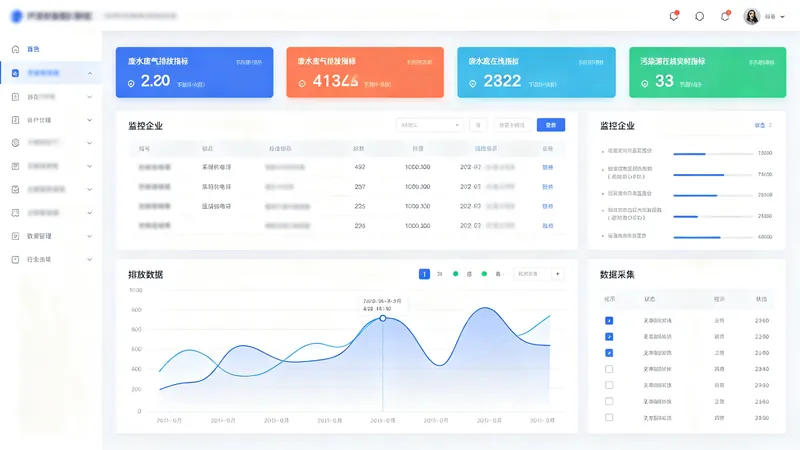Screen dimensions: 800x450
Task: Click the highlighted blue icon of the active sidebar item
Action: 15,73
